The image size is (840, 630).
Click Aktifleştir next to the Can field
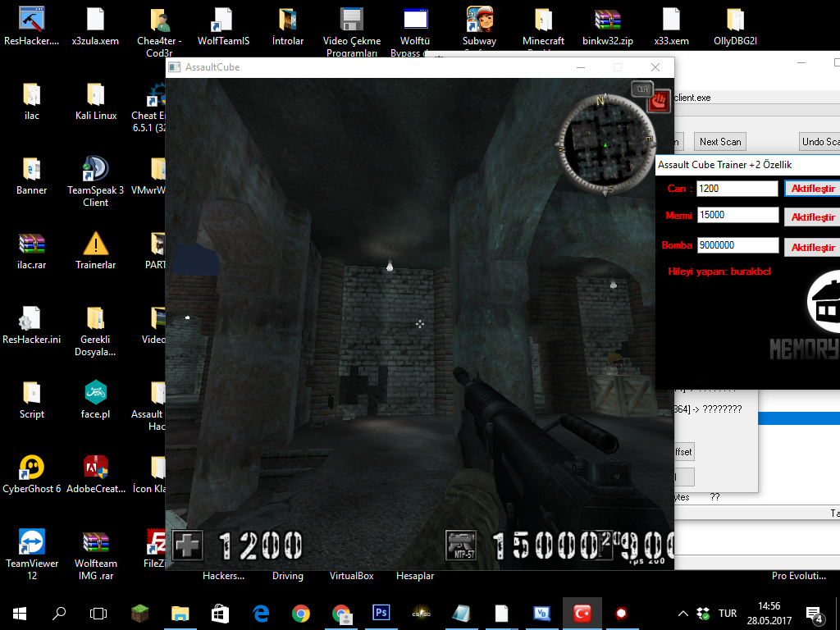coord(812,189)
